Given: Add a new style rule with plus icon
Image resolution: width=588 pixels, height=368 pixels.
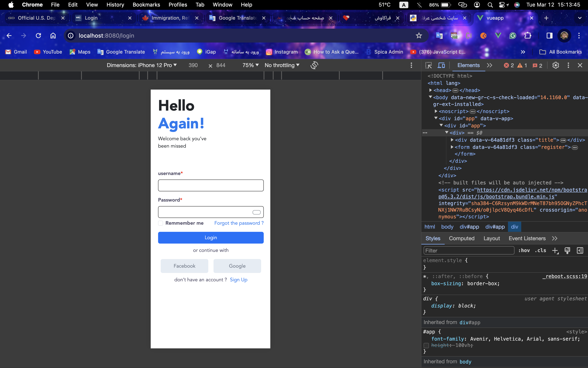Looking at the screenshot, I should click(555, 251).
